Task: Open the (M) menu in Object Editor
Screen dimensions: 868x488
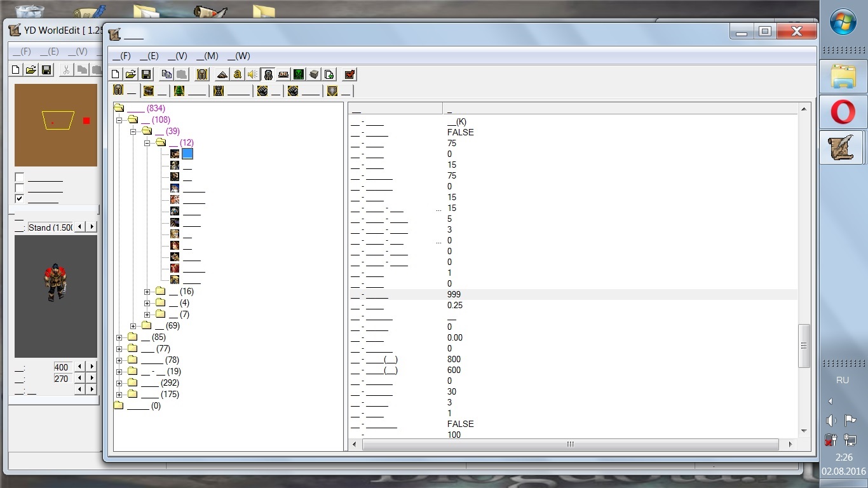Action: (207, 56)
